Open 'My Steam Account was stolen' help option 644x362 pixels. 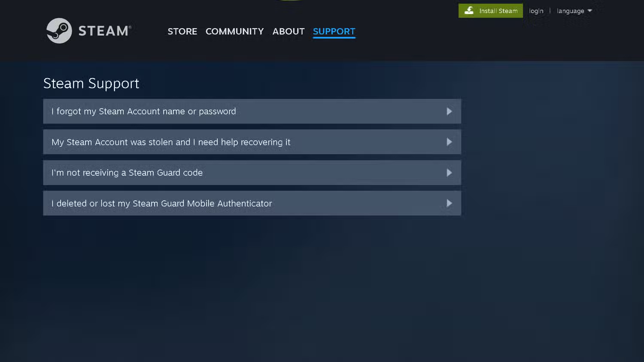(x=252, y=142)
